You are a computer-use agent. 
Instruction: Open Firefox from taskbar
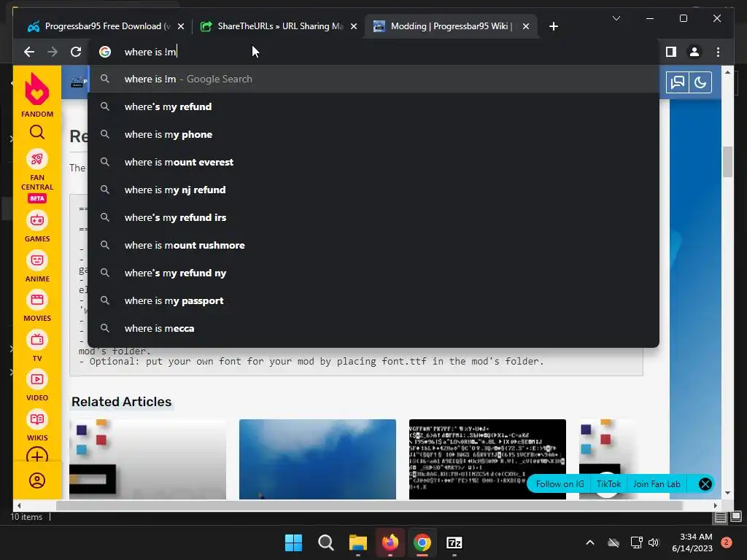(390, 542)
